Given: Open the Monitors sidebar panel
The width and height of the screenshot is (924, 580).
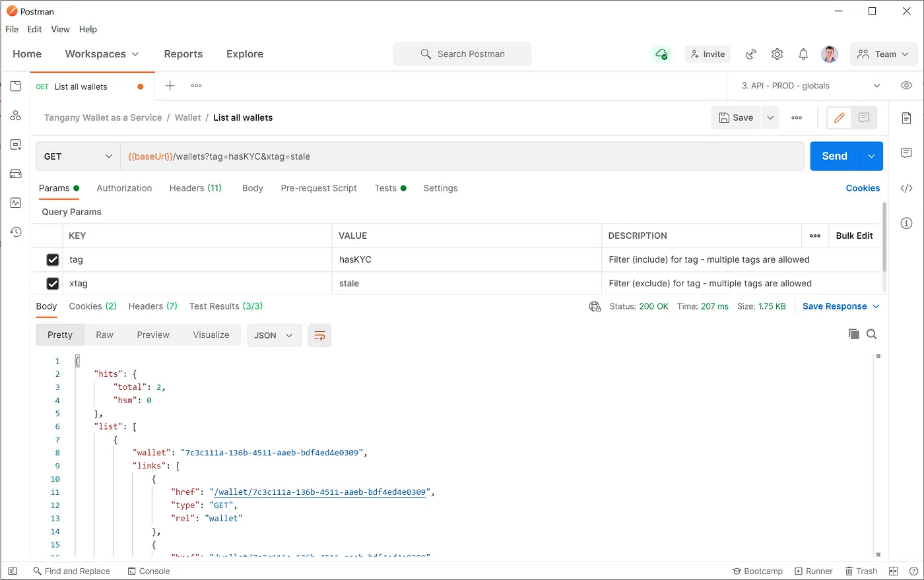Looking at the screenshot, I should 16,203.
